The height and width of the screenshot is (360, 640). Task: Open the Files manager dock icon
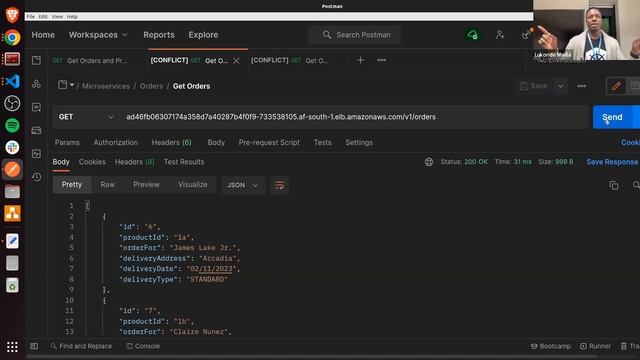tap(12, 191)
